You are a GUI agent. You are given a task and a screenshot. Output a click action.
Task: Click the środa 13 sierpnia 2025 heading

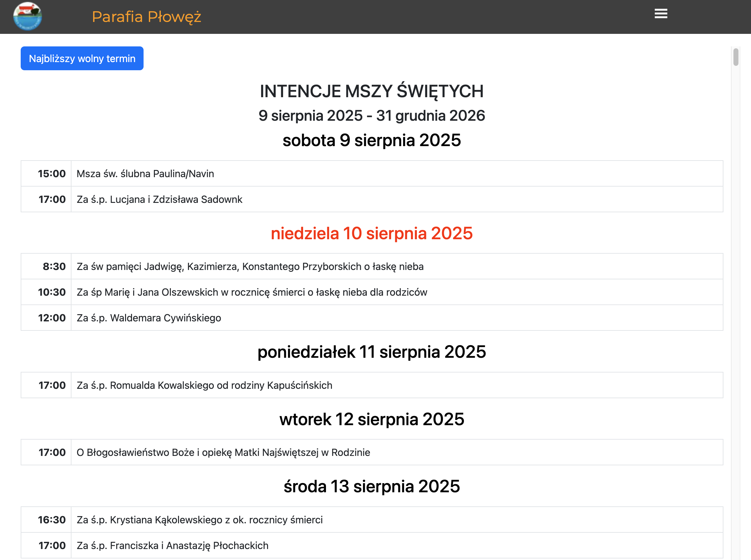371,486
